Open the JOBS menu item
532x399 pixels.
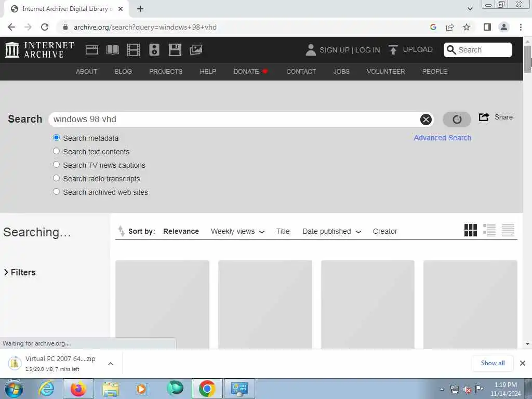click(x=341, y=72)
